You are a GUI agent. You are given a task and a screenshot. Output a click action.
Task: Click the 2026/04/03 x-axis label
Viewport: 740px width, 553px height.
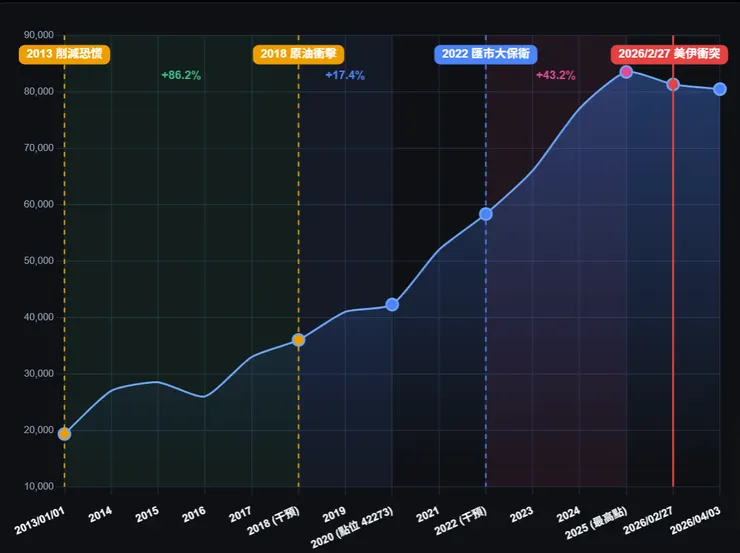[x=696, y=521]
